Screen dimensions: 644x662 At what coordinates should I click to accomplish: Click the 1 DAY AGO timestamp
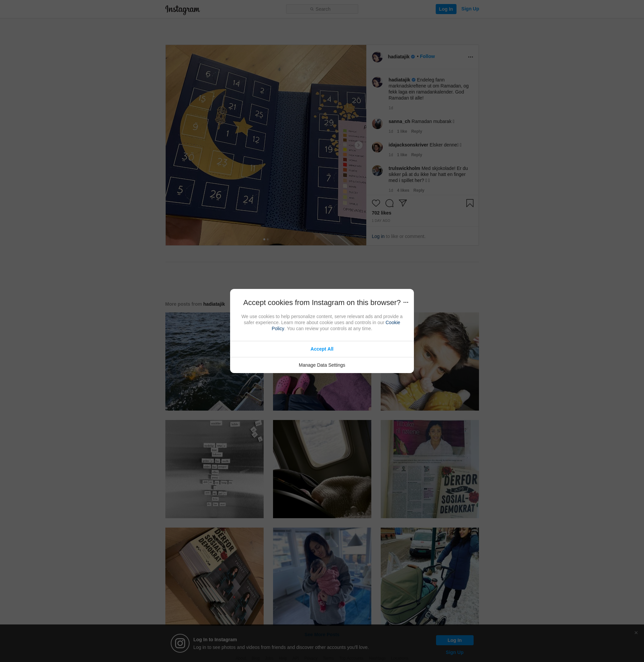[x=381, y=221]
